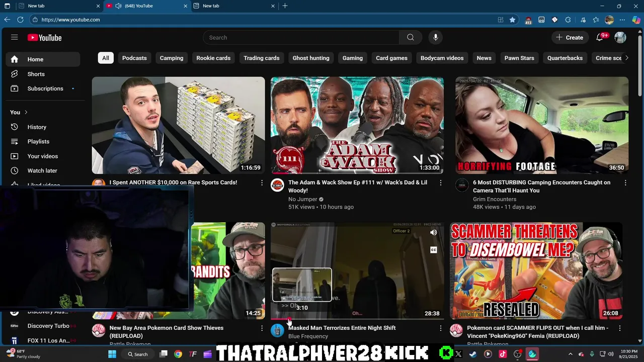This screenshot has width=644, height=362.
Task: Go back in the browser
Action: click(x=7, y=20)
